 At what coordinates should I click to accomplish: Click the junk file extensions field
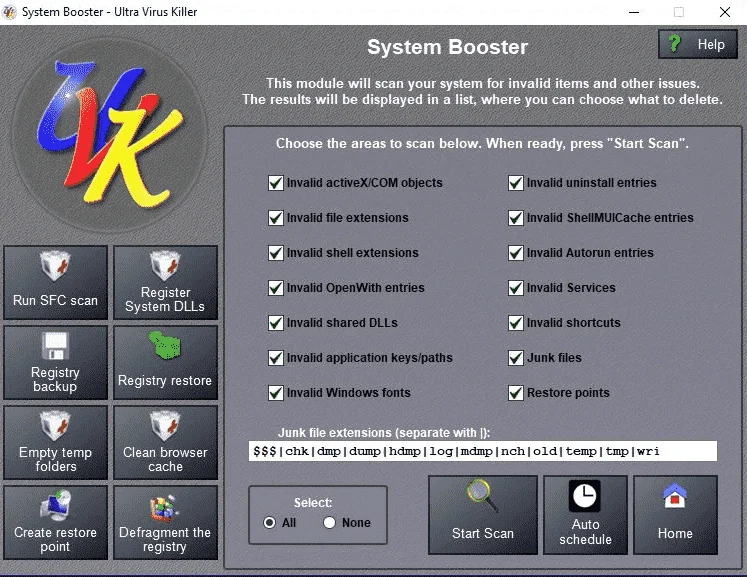point(483,451)
